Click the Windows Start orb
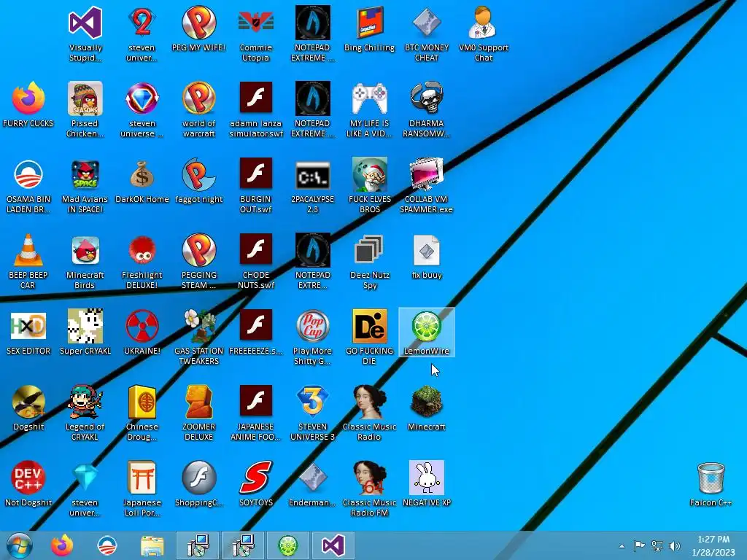The height and width of the screenshot is (560, 747). (x=20, y=545)
